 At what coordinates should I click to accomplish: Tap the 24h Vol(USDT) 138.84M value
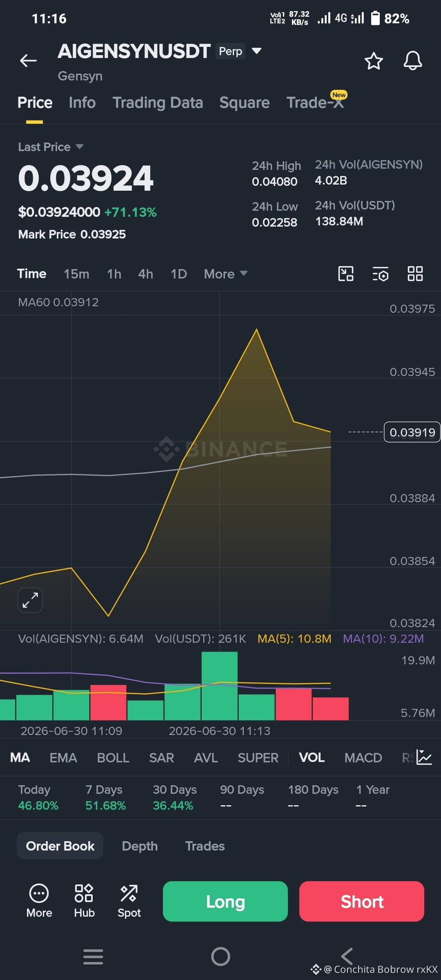pos(339,221)
